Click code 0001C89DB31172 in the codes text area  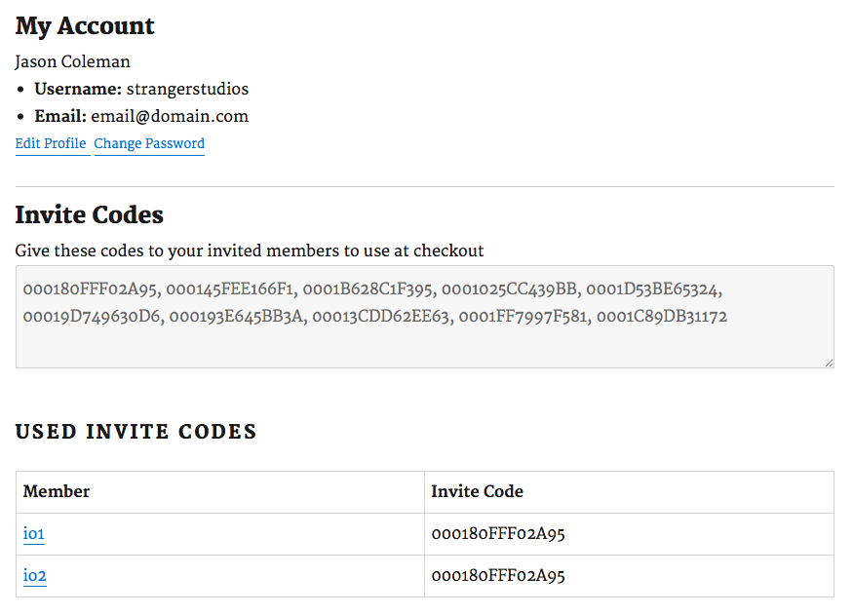pos(662,317)
